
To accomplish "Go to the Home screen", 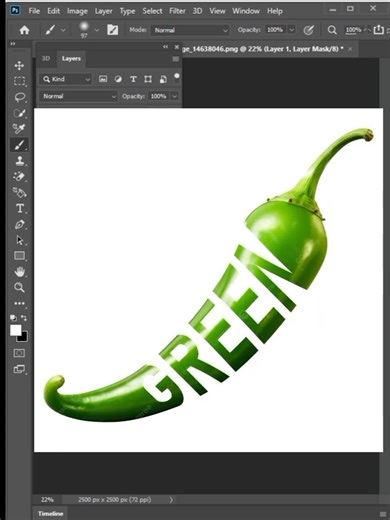I will 24,30.
